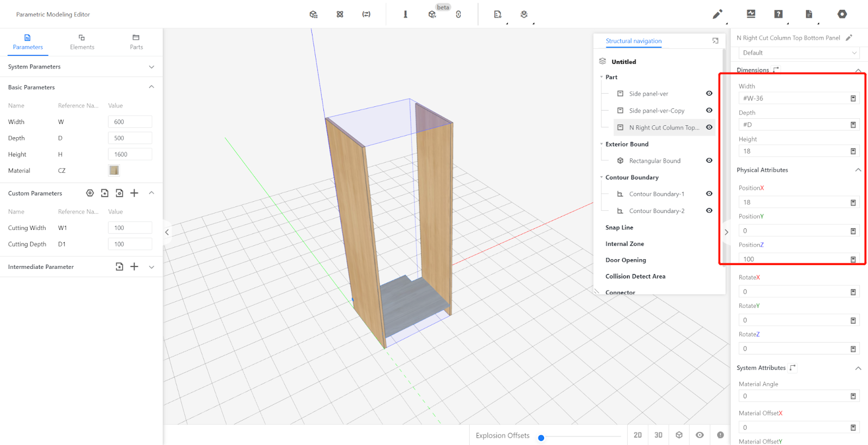
Task: Click the formula icon in Width field
Action: click(853, 98)
